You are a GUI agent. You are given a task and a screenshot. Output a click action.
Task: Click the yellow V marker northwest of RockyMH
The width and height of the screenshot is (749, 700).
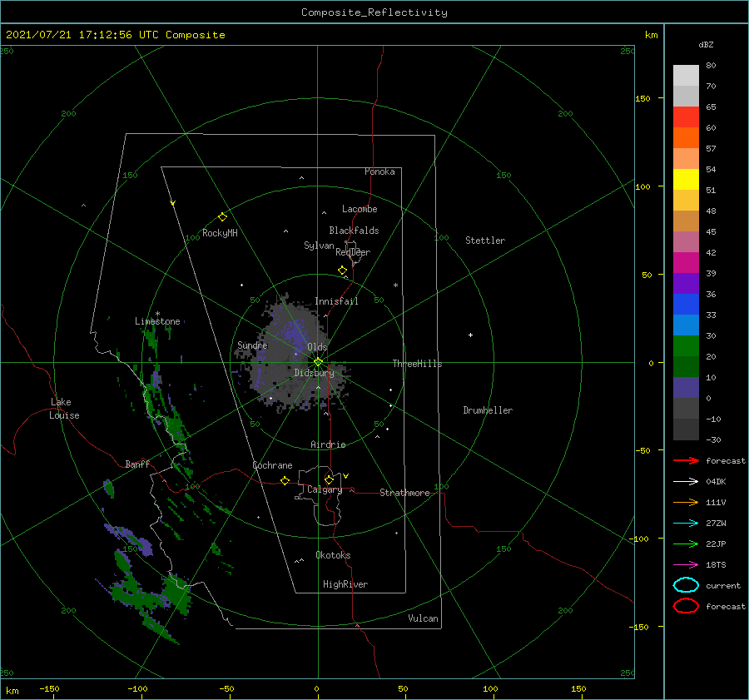pos(173,203)
